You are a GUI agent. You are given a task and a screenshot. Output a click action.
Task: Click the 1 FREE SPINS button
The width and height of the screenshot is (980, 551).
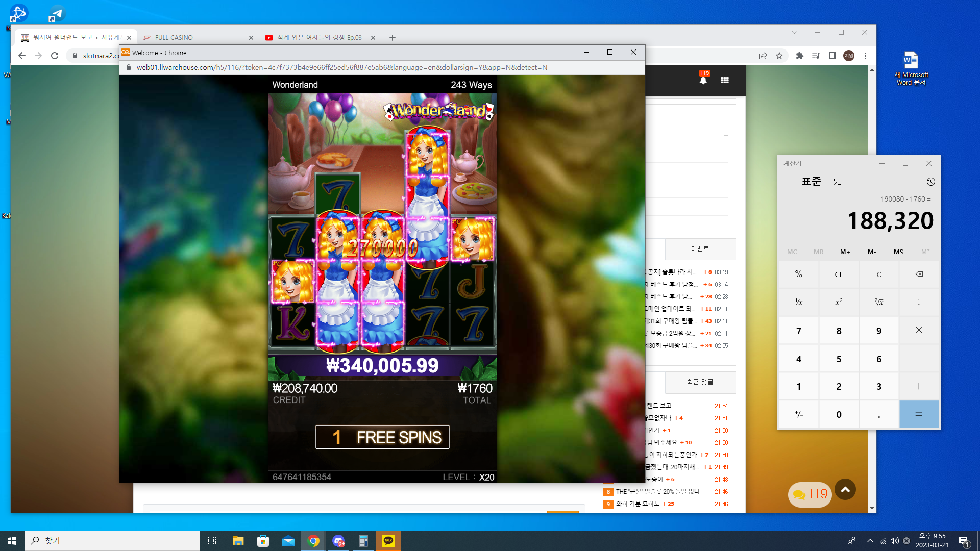(382, 437)
